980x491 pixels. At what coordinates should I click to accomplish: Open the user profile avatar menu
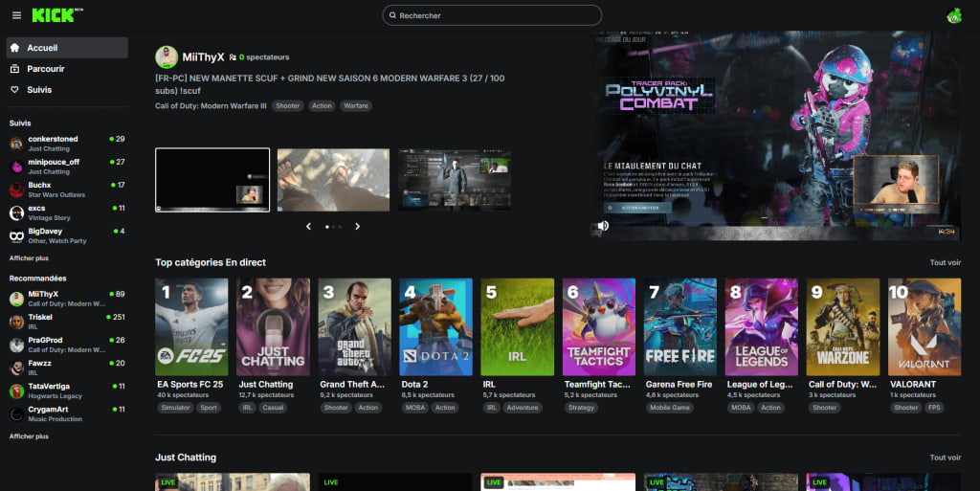(954, 15)
